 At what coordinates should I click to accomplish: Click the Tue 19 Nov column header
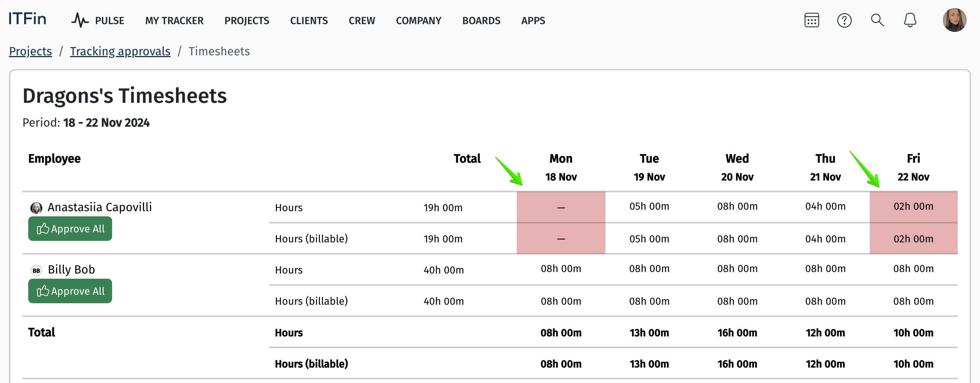[x=649, y=167]
